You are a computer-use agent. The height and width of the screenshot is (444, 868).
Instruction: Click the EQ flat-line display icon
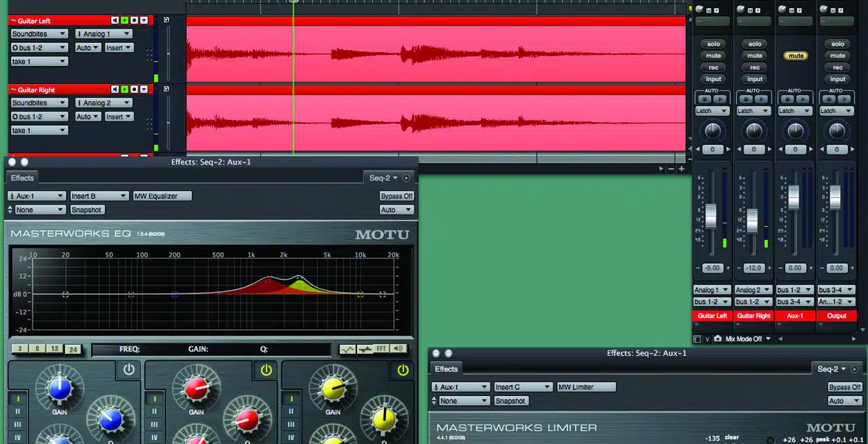(365, 349)
